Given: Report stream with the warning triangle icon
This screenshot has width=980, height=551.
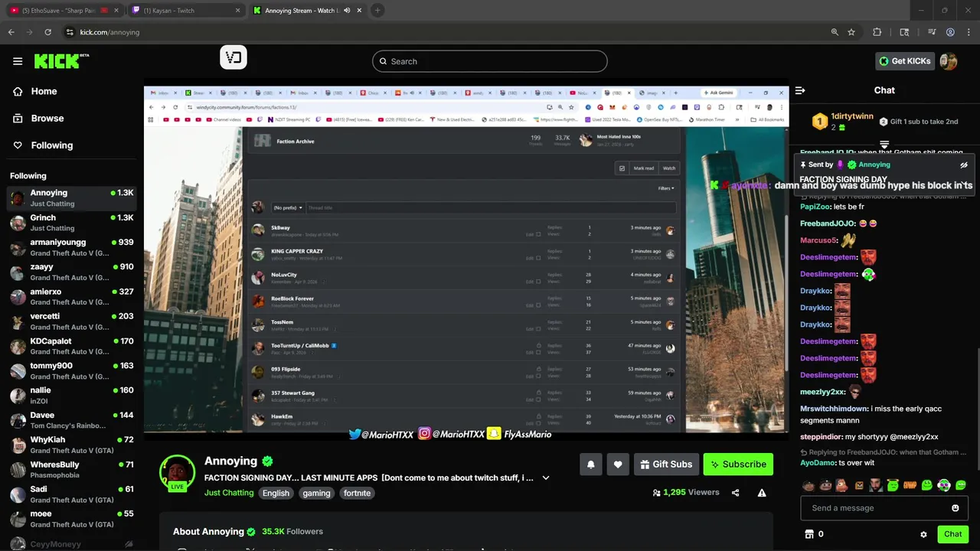Looking at the screenshot, I should pos(762,493).
